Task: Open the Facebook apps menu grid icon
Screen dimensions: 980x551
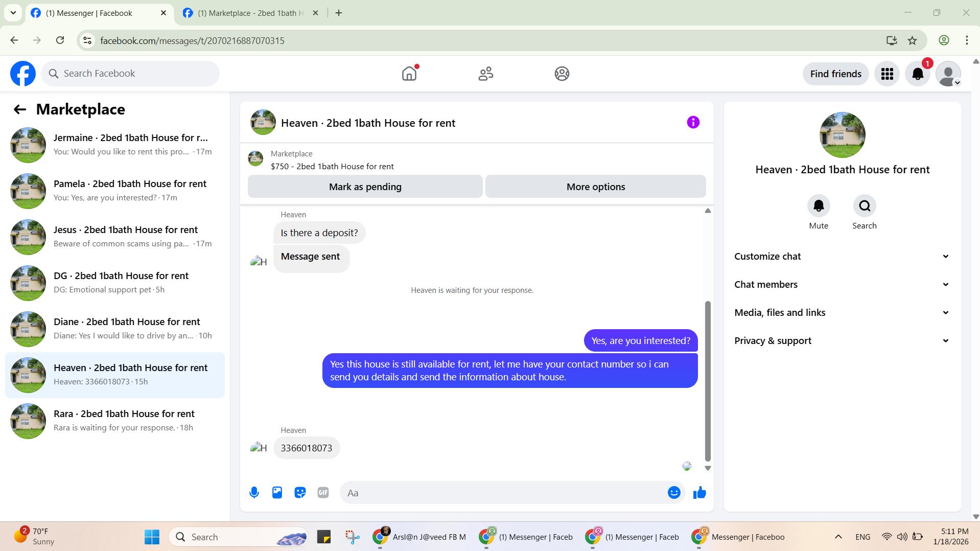Action: pos(887,74)
